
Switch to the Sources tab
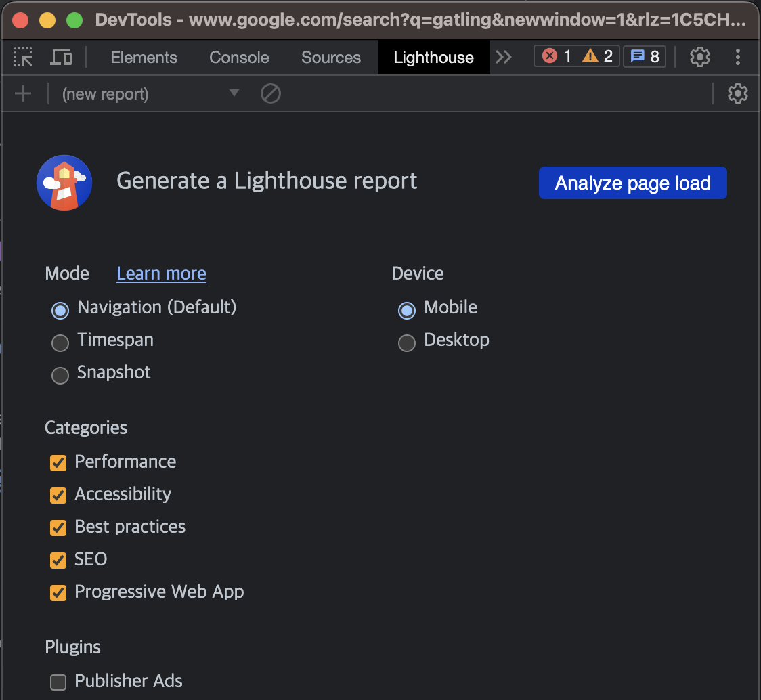point(331,58)
